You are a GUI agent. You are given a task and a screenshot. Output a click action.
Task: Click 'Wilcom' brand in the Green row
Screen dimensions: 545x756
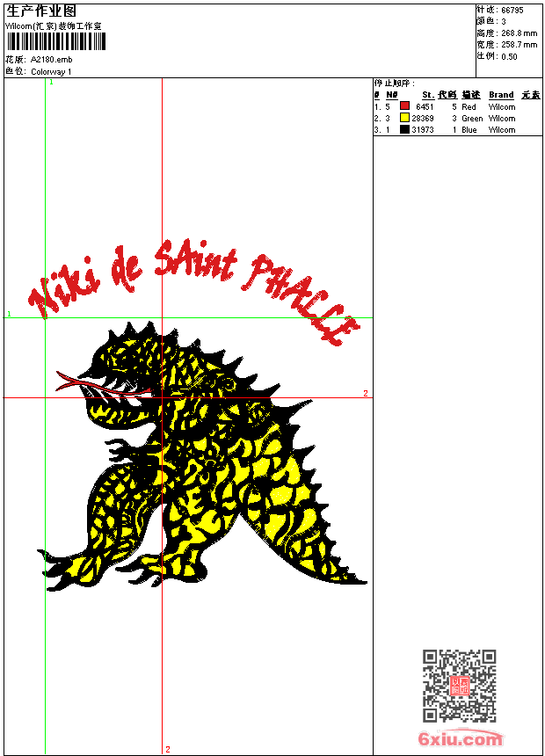point(502,118)
